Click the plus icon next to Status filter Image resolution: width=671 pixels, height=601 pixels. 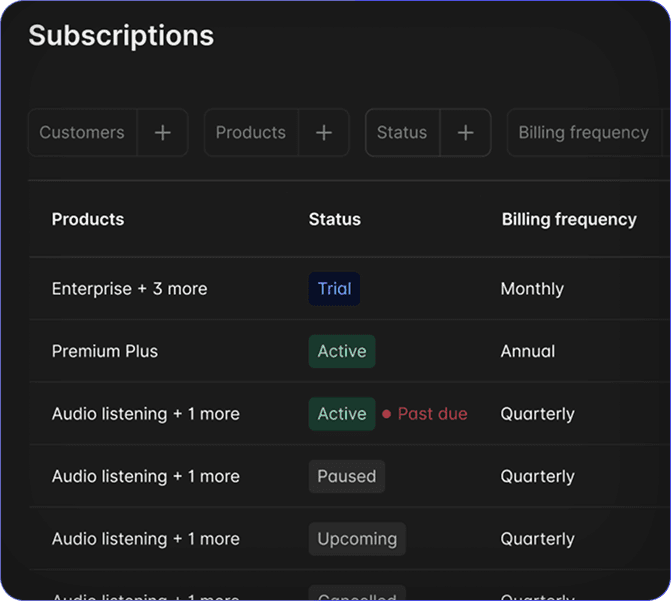tap(466, 133)
